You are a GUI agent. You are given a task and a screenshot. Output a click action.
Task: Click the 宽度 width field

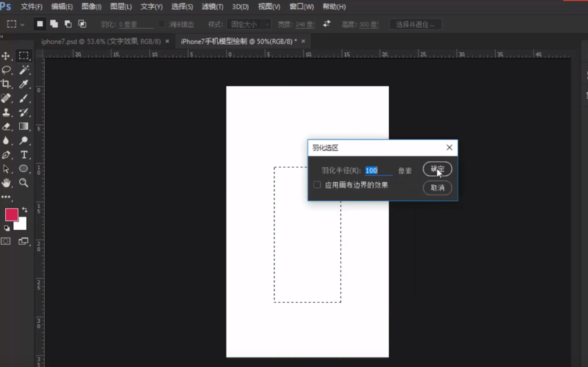coord(305,24)
